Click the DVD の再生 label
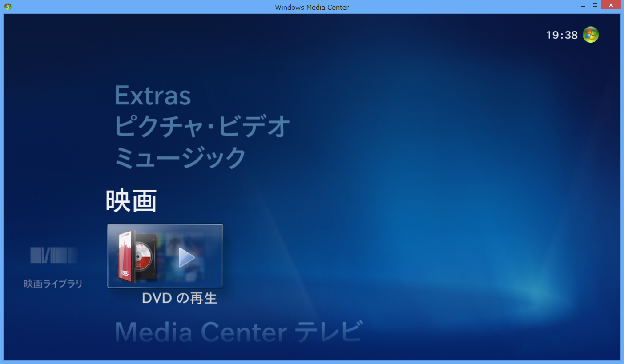 (179, 298)
